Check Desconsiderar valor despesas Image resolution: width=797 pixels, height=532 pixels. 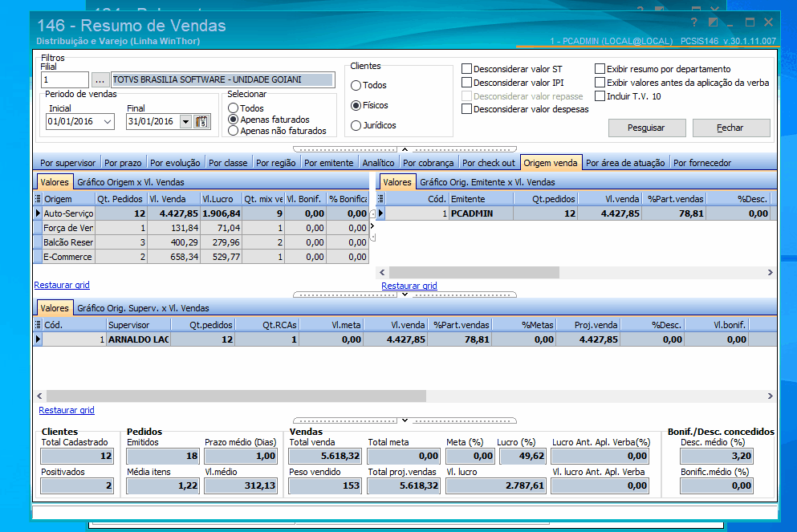(x=466, y=109)
